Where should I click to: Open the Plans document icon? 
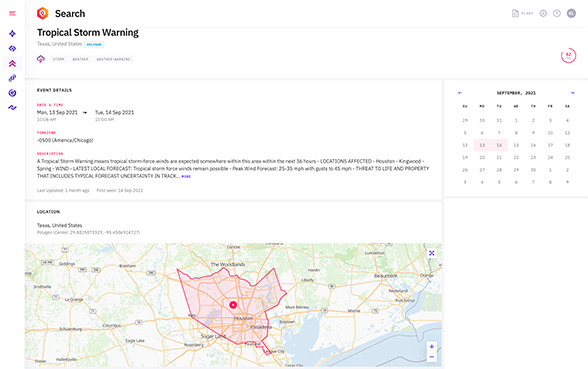pyautogui.click(x=515, y=13)
